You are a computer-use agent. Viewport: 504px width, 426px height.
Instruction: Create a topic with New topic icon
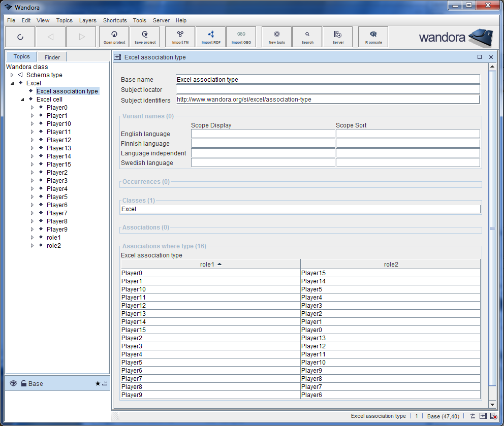[276, 37]
